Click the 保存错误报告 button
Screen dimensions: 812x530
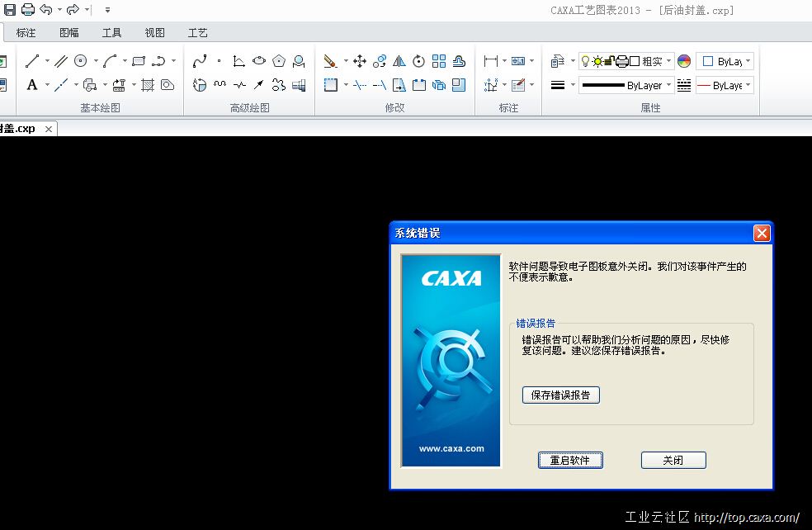click(560, 395)
